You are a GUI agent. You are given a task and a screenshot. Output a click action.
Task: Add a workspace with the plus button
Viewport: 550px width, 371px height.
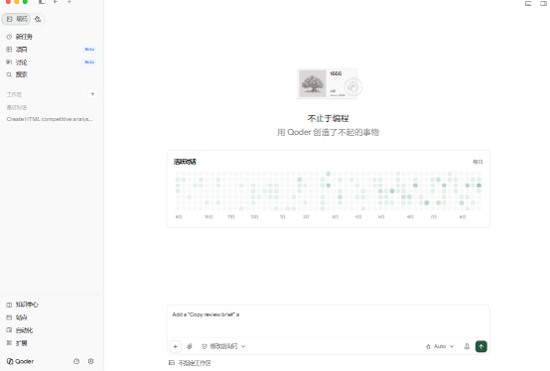[93, 94]
